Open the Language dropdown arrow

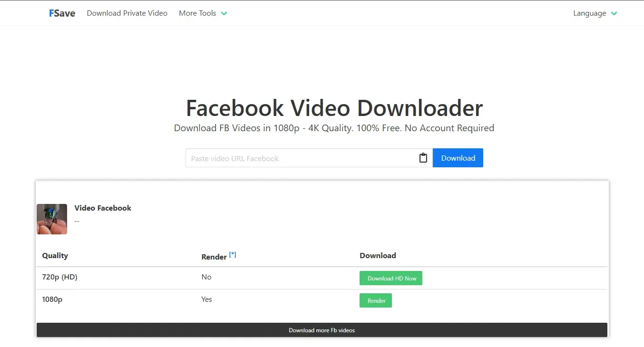(614, 14)
